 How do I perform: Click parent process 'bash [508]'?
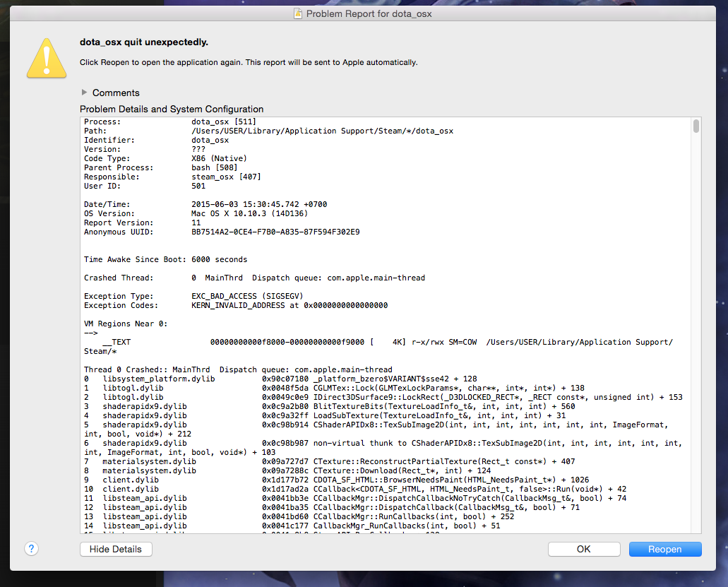click(x=215, y=167)
